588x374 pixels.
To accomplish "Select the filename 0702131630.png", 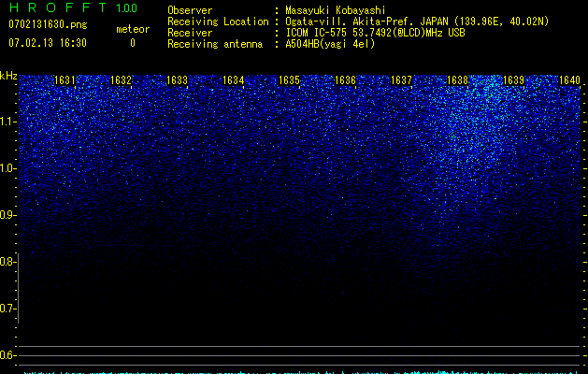I will point(48,24).
